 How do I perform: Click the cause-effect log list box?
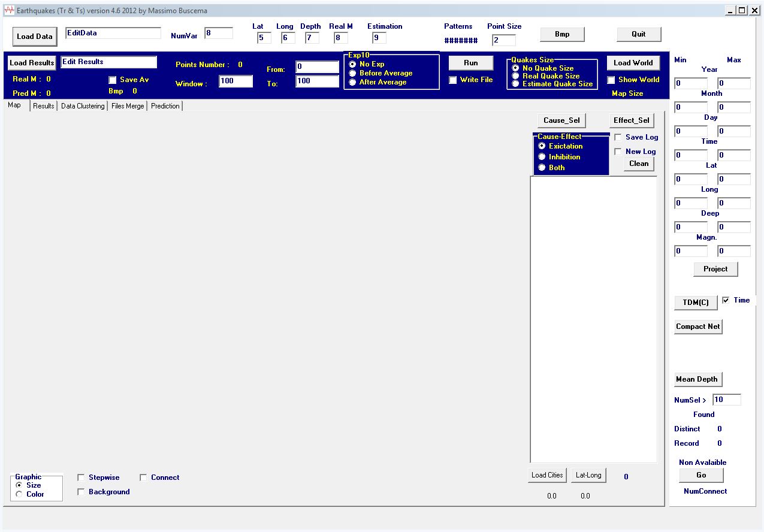pos(594,319)
